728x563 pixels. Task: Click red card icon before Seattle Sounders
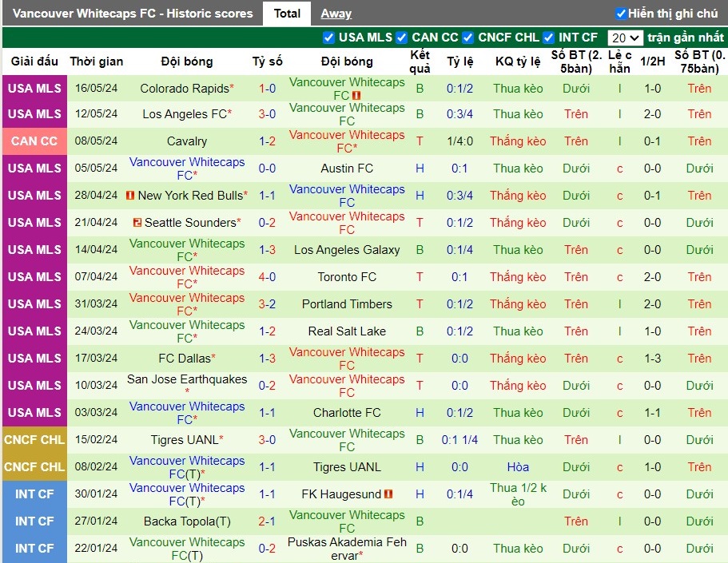point(137,223)
